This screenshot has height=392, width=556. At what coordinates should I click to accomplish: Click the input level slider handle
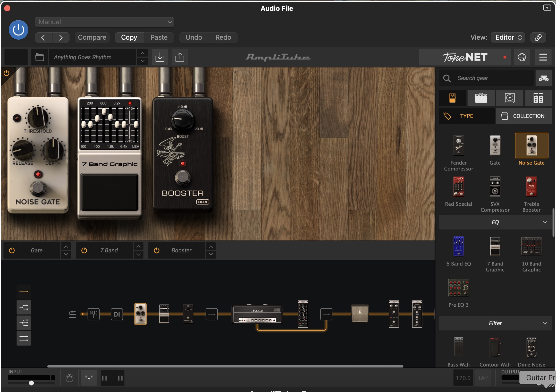31,383
